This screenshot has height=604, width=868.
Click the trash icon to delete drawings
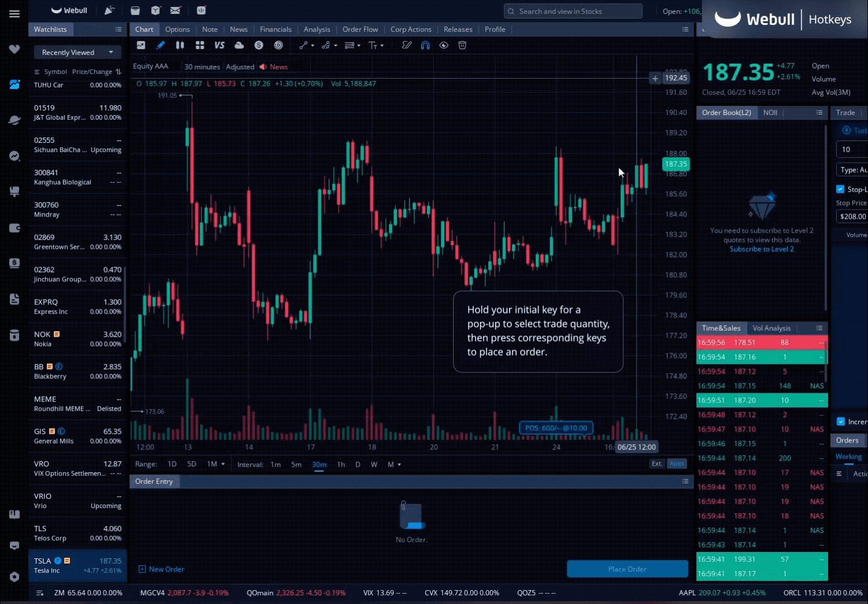(462, 45)
